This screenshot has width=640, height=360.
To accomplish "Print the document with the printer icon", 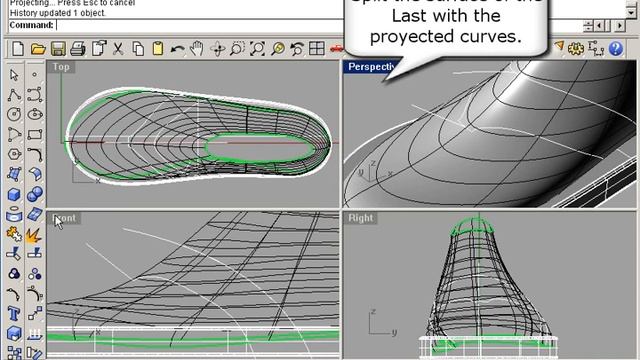I will click(x=78, y=49).
